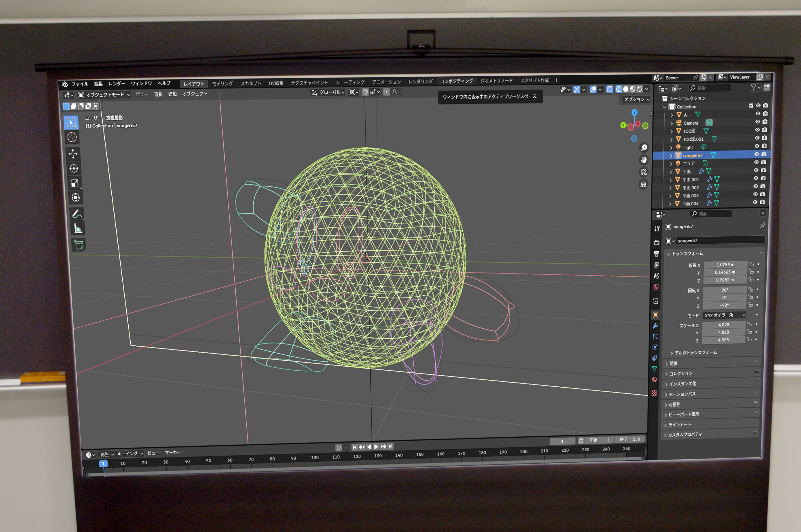Activate the Add Cube tool

pos(79,245)
